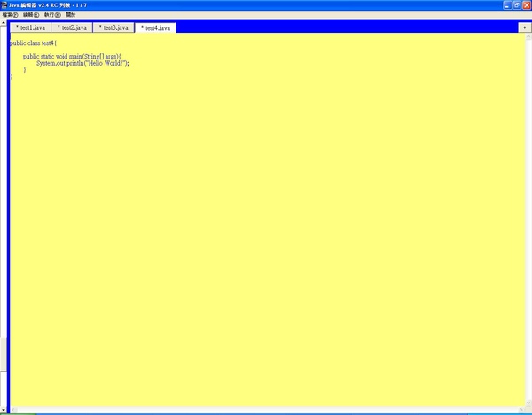The width and height of the screenshot is (532, 415).
Task: Click the line "public class test4 {"
Action: click(34, 43)
